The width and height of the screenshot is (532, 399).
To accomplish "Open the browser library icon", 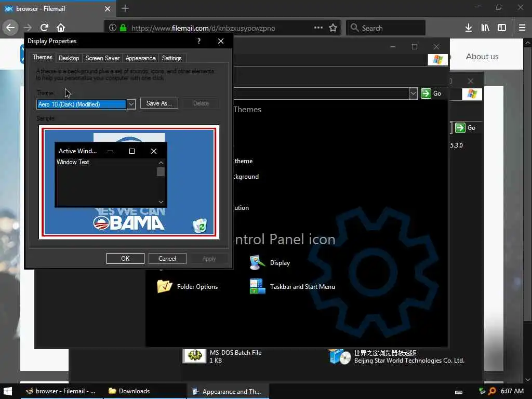I will click(485, 28).
